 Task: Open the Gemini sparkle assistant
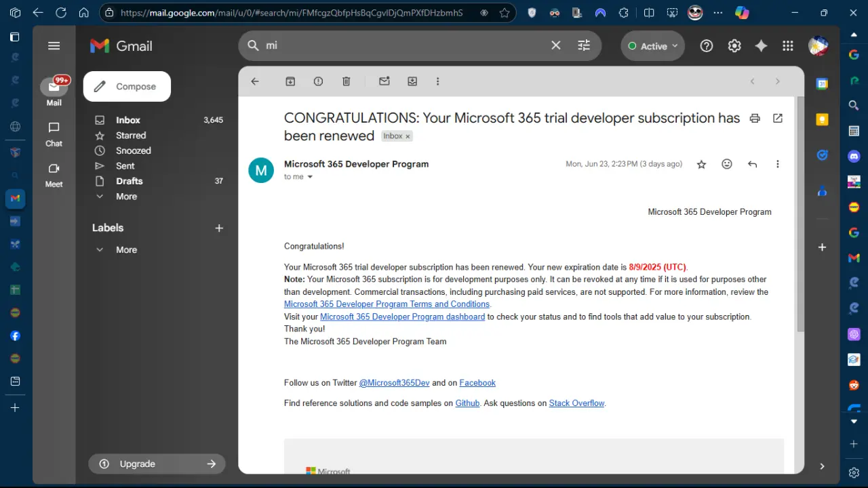click(x=761, y=45)
